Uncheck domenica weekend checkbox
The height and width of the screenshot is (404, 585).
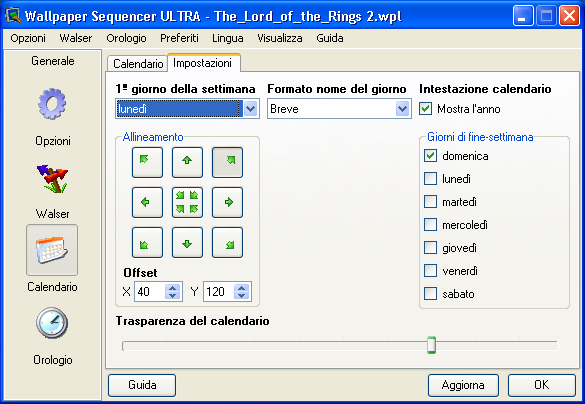tap(430, 156)
